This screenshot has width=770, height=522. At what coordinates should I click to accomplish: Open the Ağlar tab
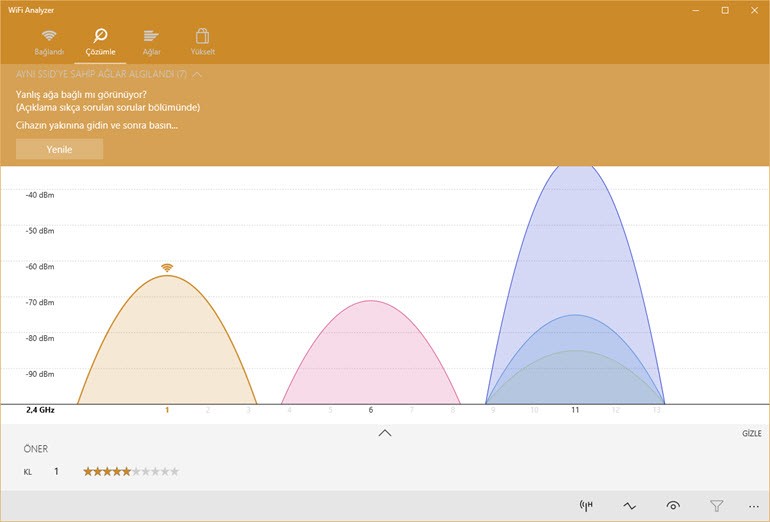[x=151, y=43]
